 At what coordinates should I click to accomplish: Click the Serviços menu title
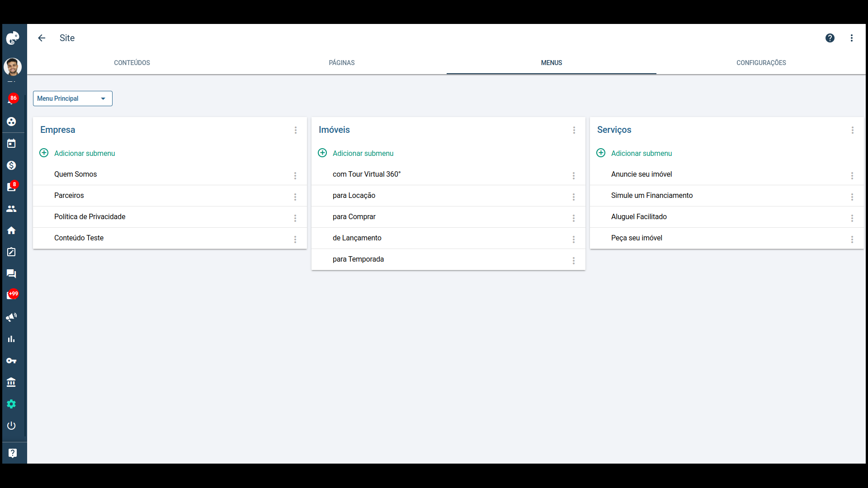(614, 130)
